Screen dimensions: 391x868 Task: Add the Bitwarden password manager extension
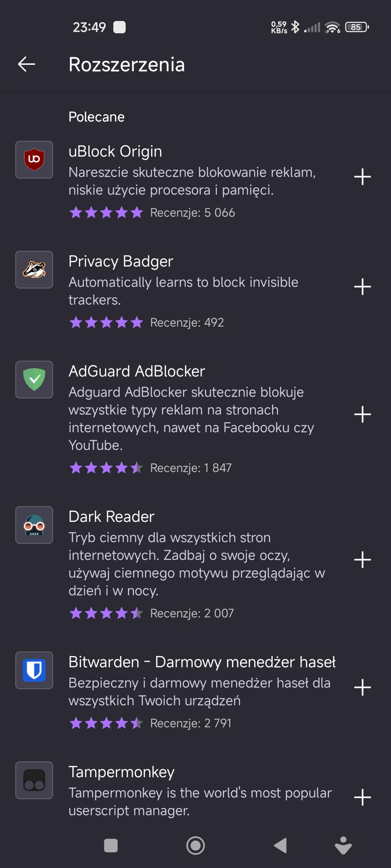362,687
